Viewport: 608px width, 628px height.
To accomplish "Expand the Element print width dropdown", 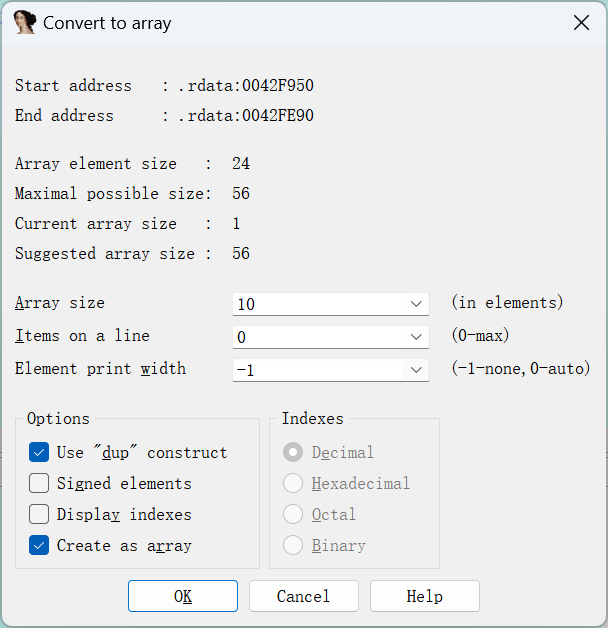I will [416, 370].
